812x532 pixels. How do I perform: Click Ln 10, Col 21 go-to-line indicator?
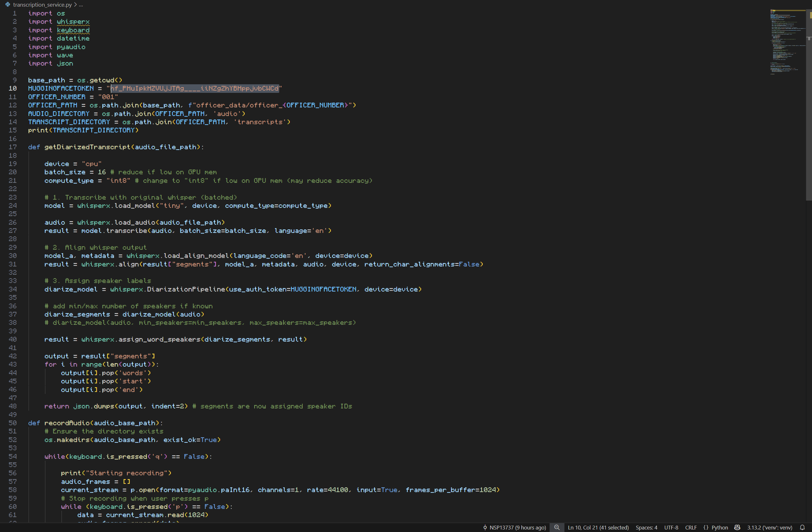click(x=598, y=527)
